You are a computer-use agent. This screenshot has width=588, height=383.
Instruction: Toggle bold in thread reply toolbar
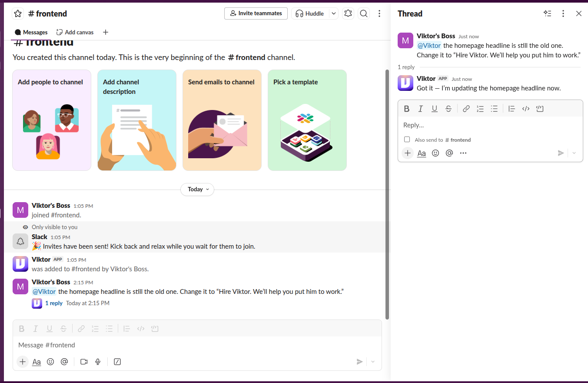(x=407, y=109)
